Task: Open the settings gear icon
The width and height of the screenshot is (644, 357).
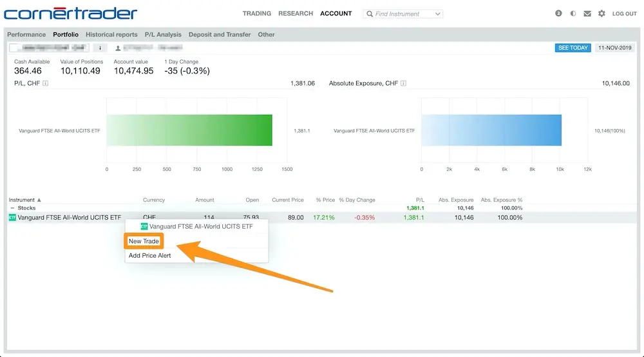Action: pyautogui.click(x=601, y=14)
